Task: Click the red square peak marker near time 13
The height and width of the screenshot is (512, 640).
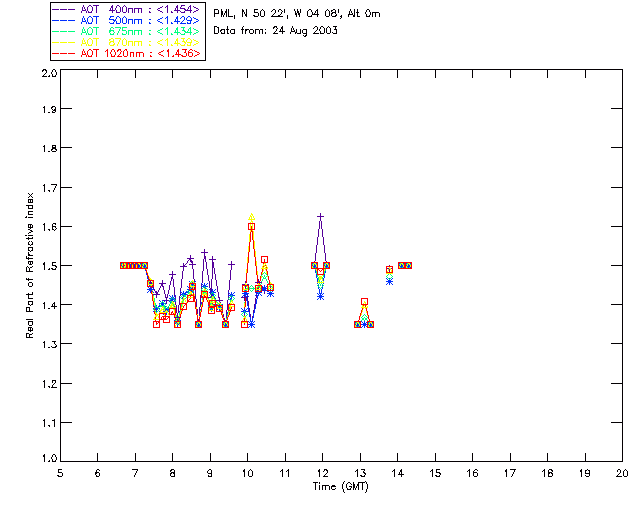Action: 364,302
